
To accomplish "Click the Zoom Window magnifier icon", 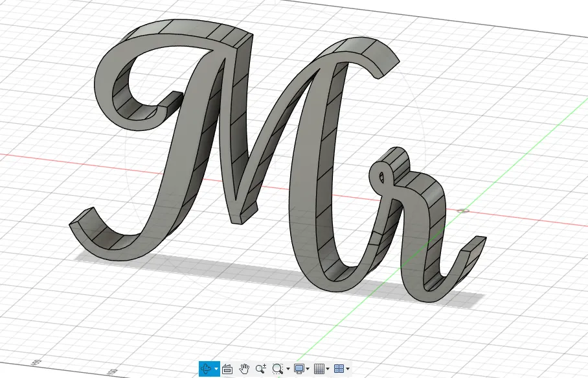I will coord(277,369).
